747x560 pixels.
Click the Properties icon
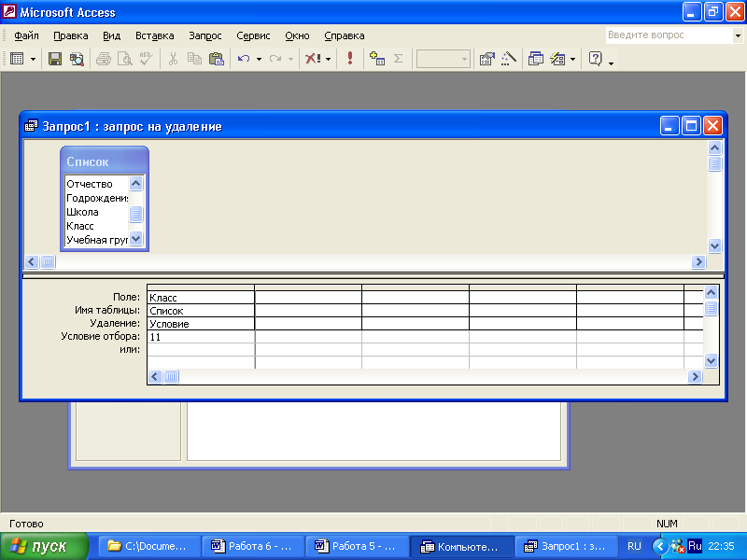click(x=486, y=59)
